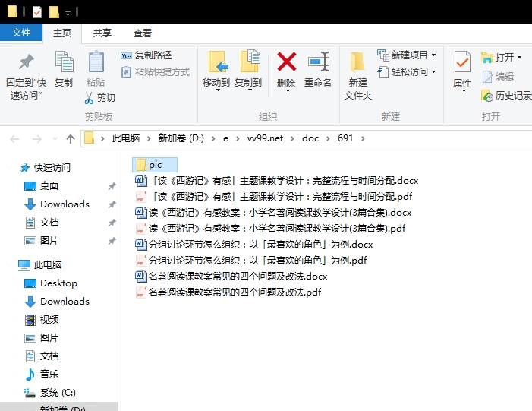
Task: Open the File (文件) tab
Action: 21,33
